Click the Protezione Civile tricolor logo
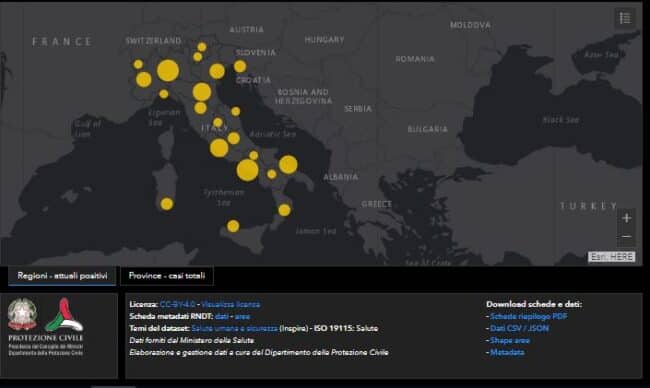Screen dimensions: 650x388 pyautogui.click(x=64, y=315)
